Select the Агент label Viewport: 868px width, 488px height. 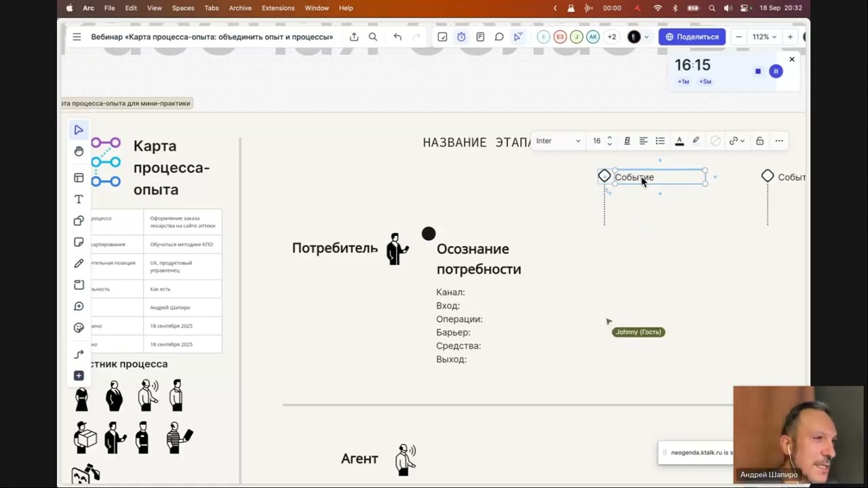tap(359, 459)
